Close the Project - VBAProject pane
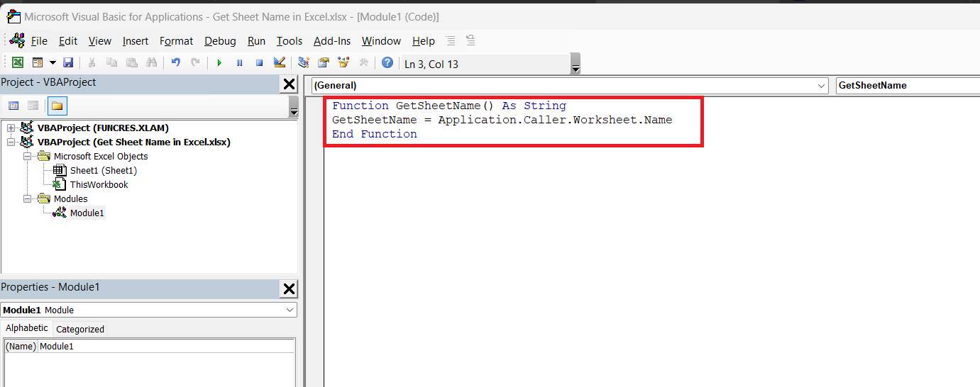The width and height of the screenshot is (980, 387). [x=289, y=85]
